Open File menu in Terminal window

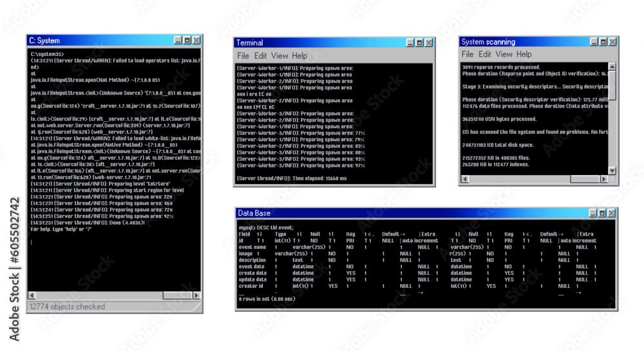click(243, 56)
